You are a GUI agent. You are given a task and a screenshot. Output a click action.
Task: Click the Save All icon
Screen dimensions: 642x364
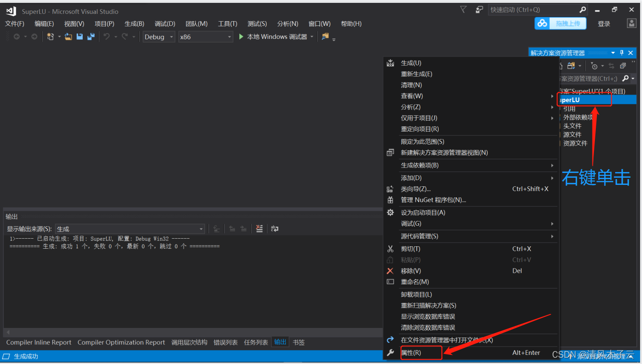[91, 36]
